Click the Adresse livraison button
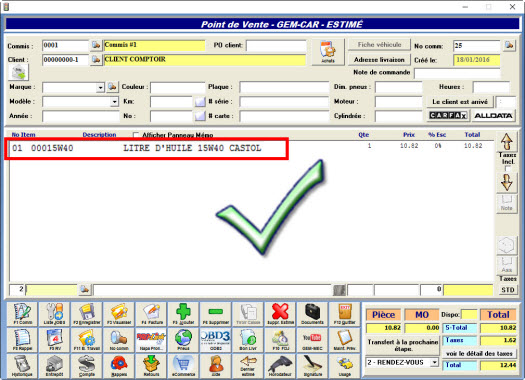The image size is (525, 380). 379,60
